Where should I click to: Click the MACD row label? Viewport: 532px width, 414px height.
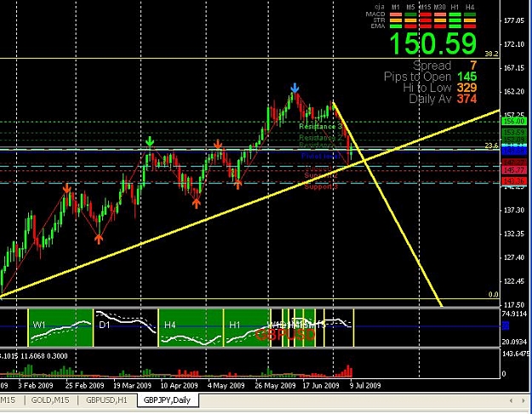click(x=375, y=14)
